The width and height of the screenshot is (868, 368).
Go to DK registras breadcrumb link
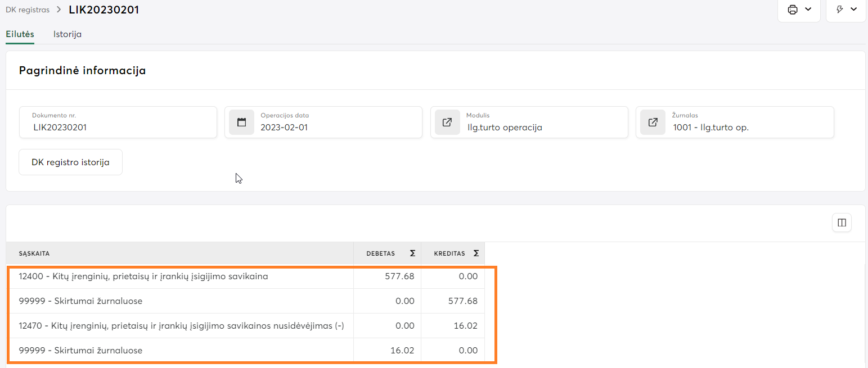(28, 10)
